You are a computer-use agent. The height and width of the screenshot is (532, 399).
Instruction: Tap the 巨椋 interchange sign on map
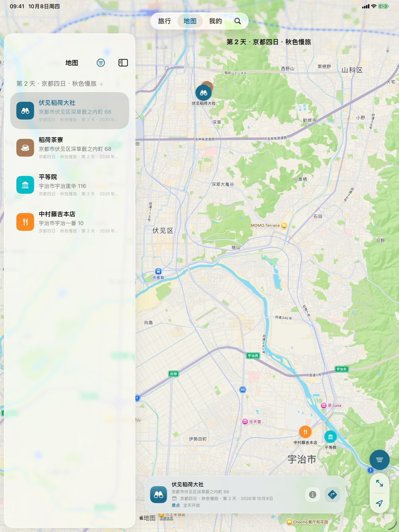click(x=173, y=374)
